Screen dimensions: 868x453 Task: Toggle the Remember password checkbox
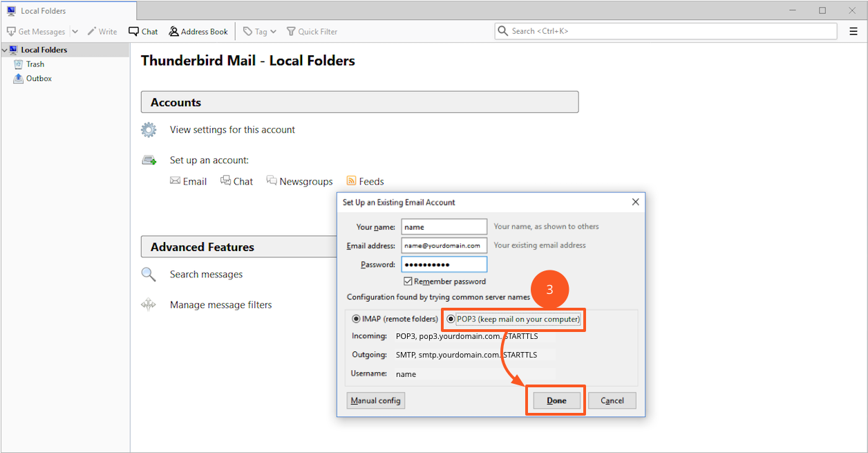point(408,281)
